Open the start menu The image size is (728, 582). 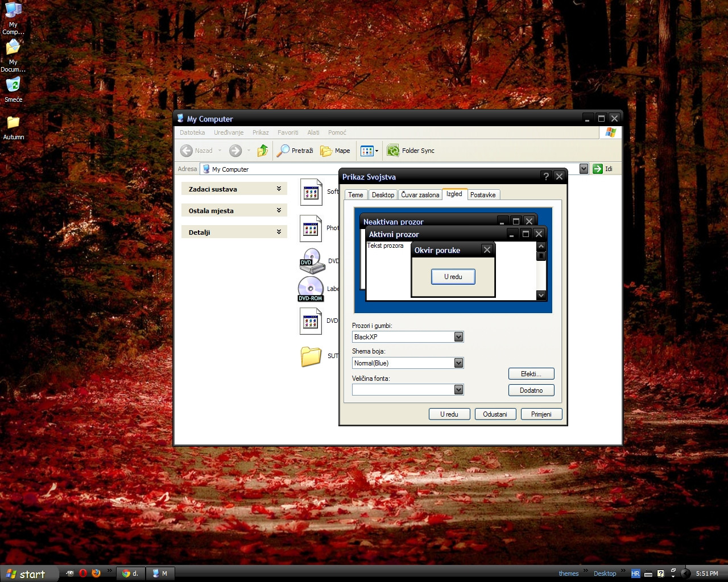point(30,573)
